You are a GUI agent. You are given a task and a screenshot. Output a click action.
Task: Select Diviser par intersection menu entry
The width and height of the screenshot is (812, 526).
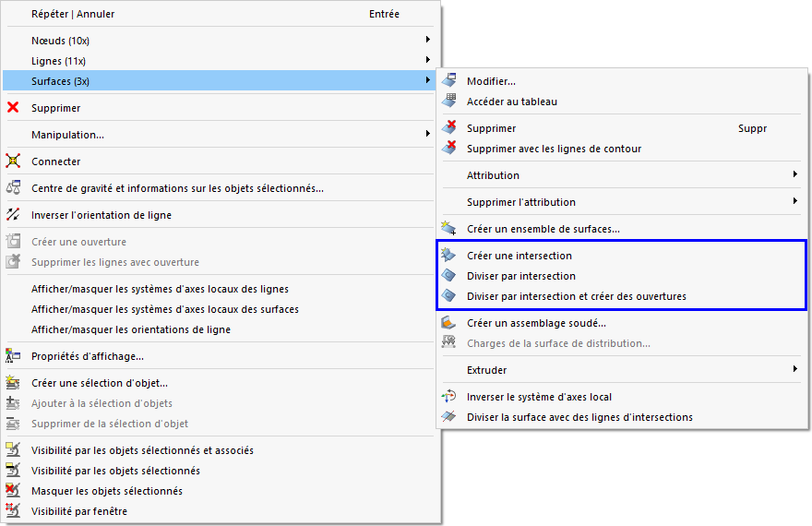click(521, 276)
